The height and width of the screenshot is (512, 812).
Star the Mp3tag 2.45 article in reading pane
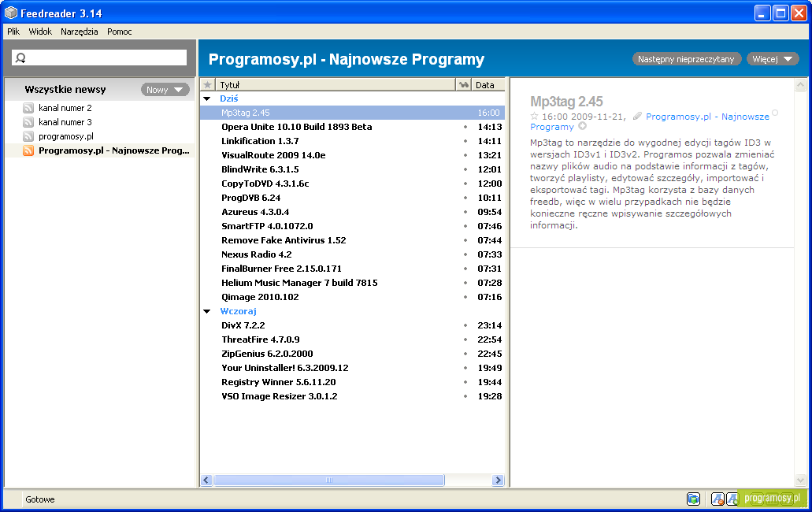[x=535, y=117]
